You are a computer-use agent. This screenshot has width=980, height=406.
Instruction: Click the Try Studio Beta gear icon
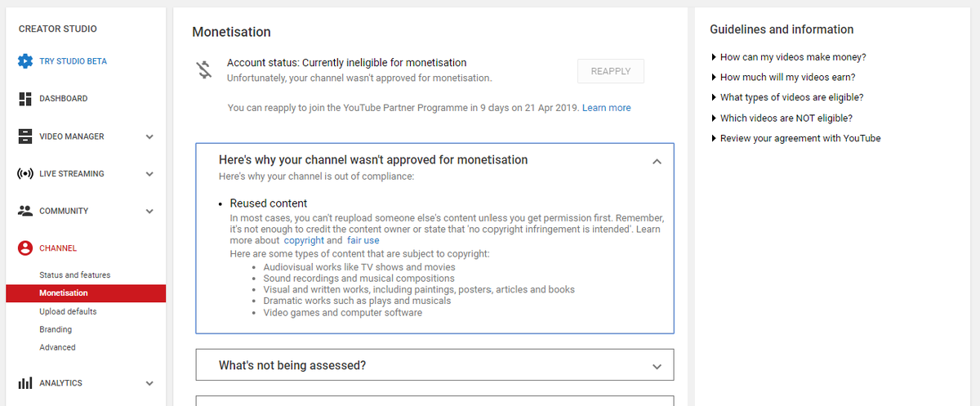[x=25, y=61]
